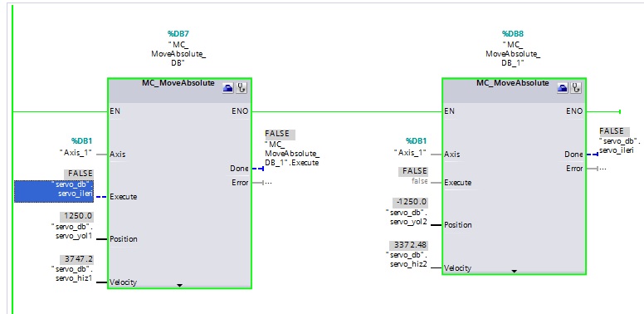The width and height of the screenshot is (644, 314).
Task: Click monitored value 3372.48
Action: (408, 245)
